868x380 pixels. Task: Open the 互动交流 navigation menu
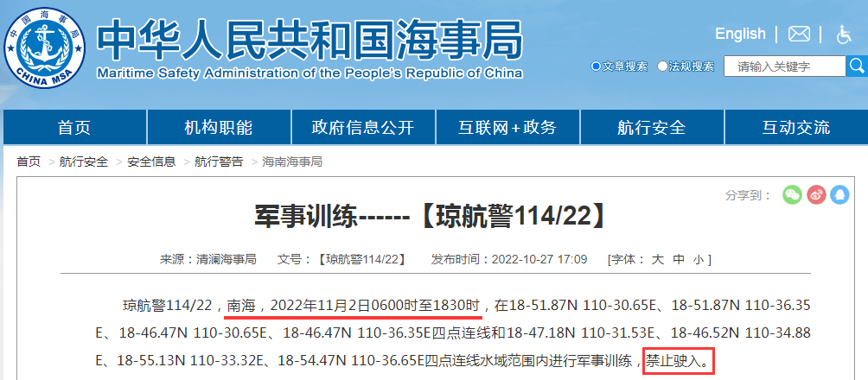click(795, 128)
